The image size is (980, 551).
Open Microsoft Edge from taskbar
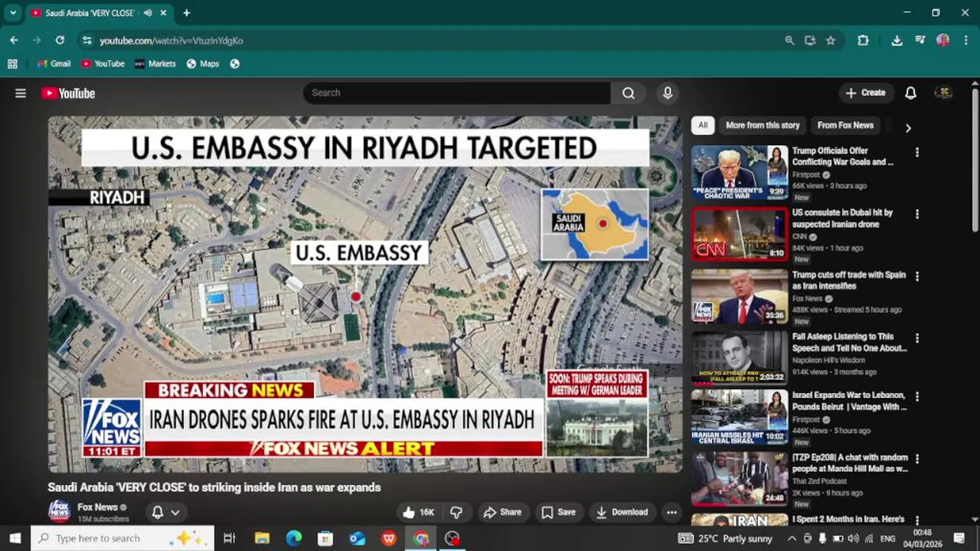(294, 539)
